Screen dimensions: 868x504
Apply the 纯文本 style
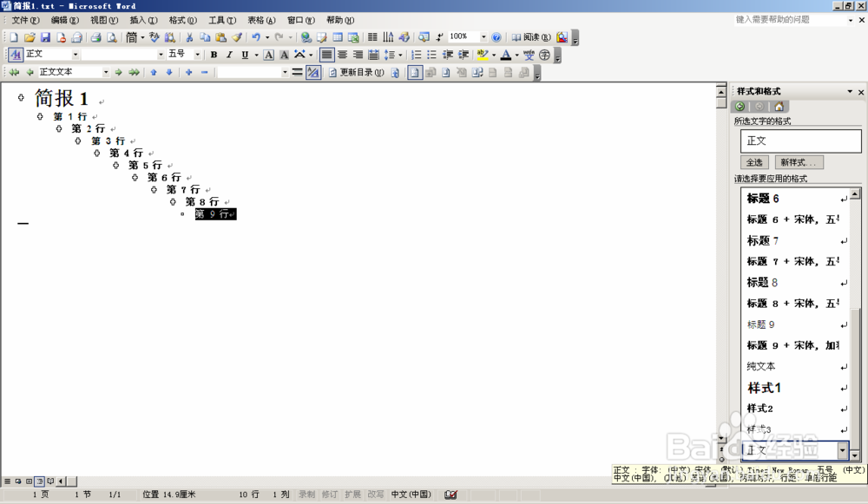tap(795, 366)
